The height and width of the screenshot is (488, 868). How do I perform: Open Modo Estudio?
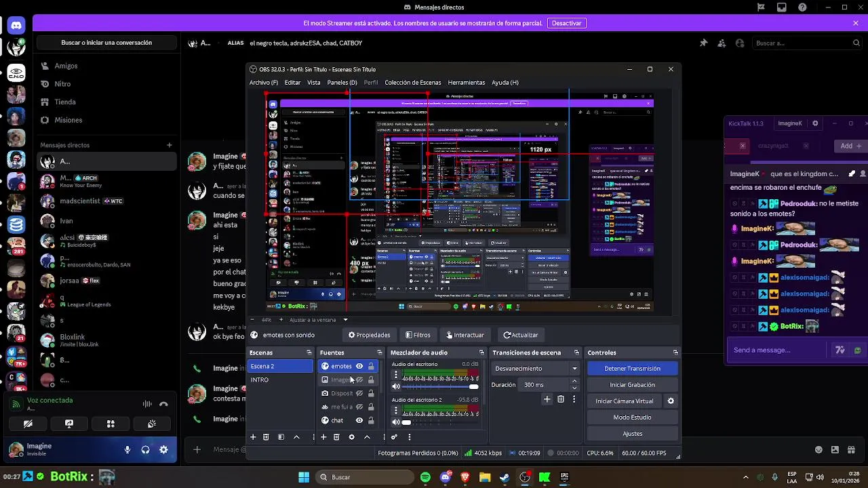click(632, 418)
